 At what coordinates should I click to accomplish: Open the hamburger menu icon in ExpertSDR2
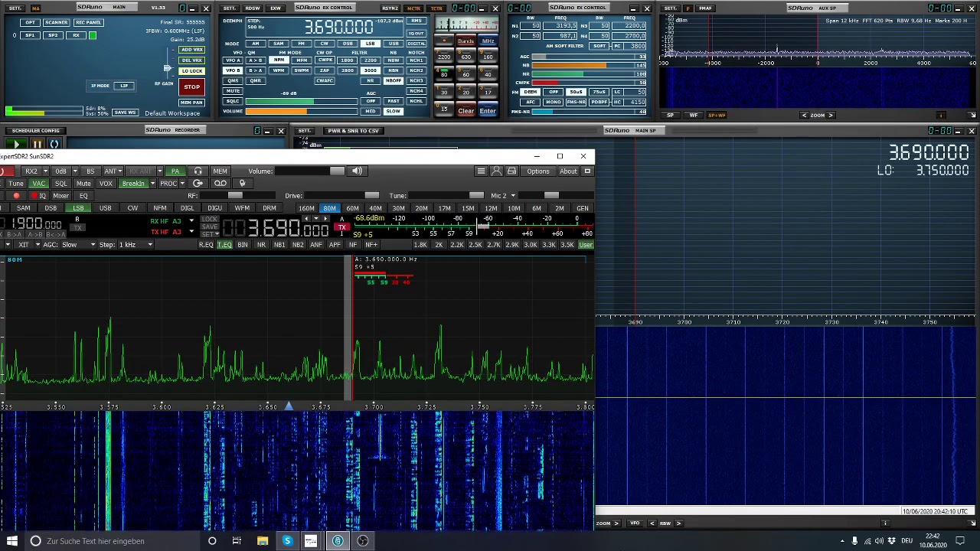(481, 171)
